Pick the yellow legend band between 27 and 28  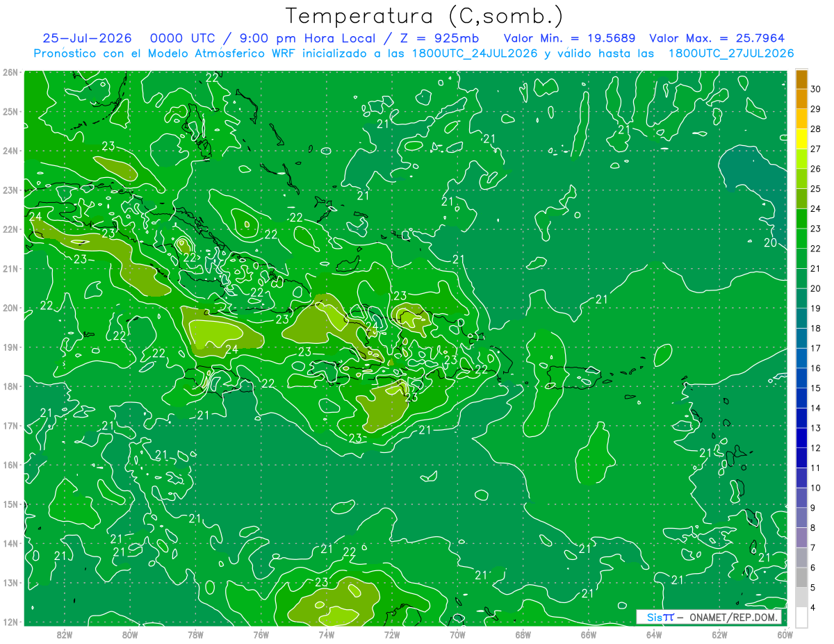(801, 139)
